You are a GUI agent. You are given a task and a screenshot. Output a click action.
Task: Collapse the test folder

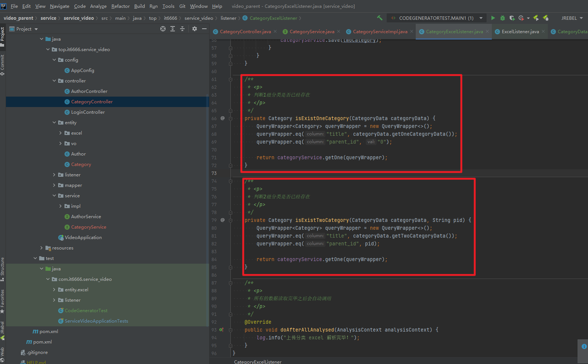tap(35, 258)
